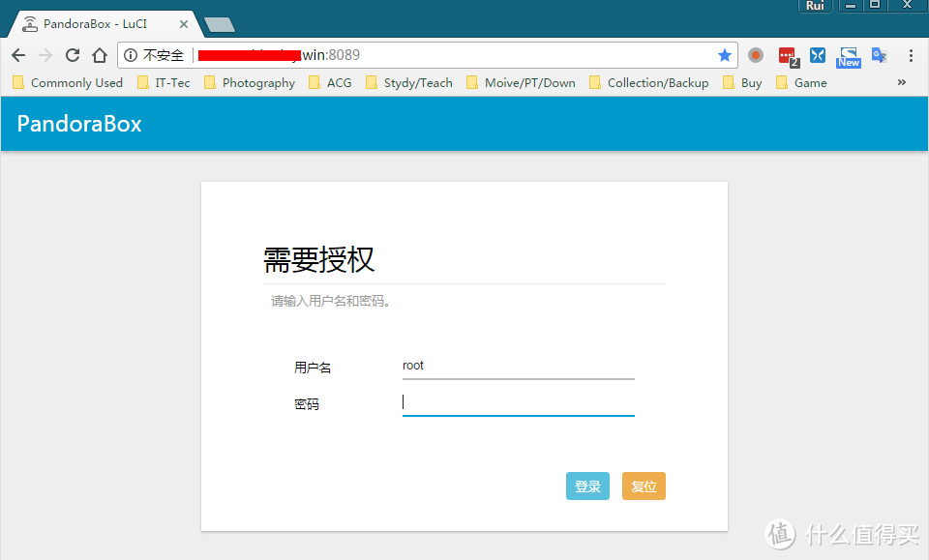This screenshot has width=929, height=560.
Task: Open the Moive/PT/Down bookmark folder
Action: coord(521,83)
